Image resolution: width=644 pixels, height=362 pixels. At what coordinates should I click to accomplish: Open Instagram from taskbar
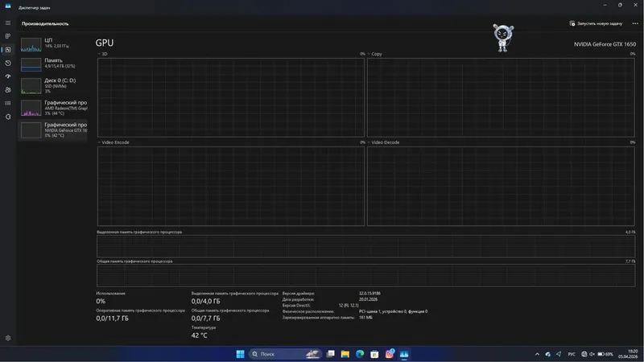point(390,354)
